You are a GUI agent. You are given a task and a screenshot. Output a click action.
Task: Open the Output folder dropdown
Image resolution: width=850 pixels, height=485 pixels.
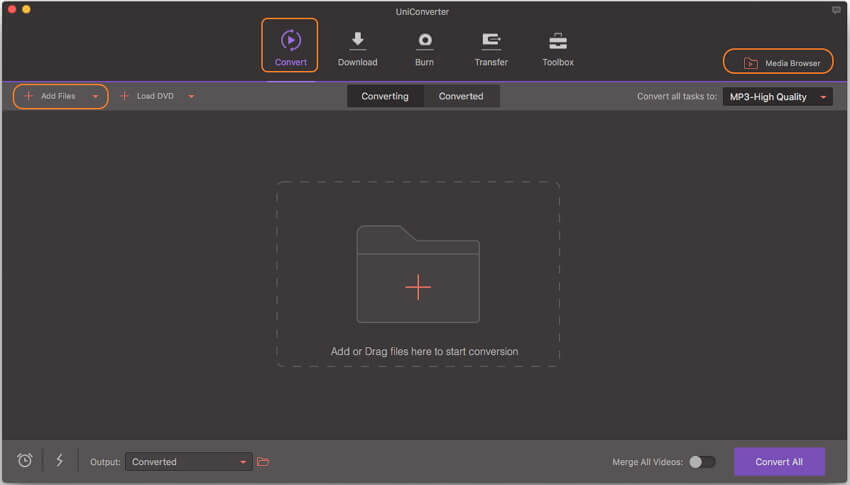(x=188, y=462)
